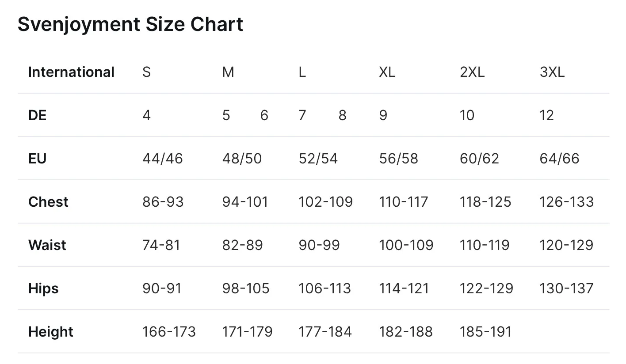Click the chest value 94-101
The width and height of the screenshot is (626, 364).
coord(245,202)
